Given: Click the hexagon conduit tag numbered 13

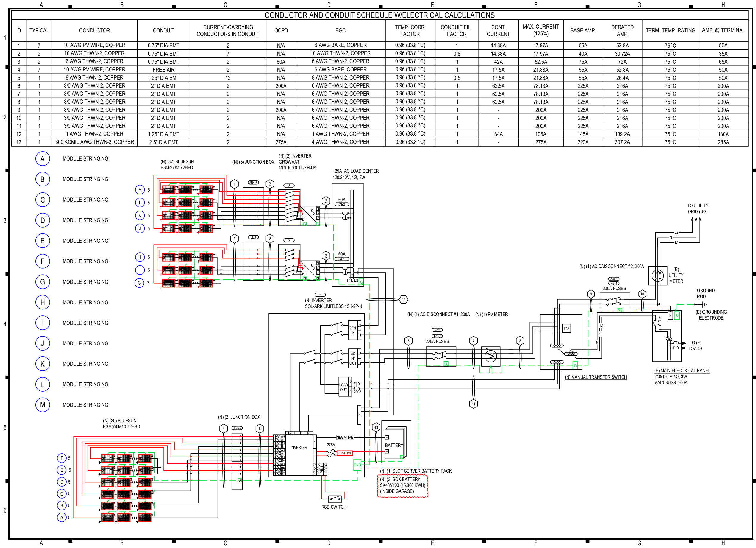Looking at the screenshot, I should [376, 427].
